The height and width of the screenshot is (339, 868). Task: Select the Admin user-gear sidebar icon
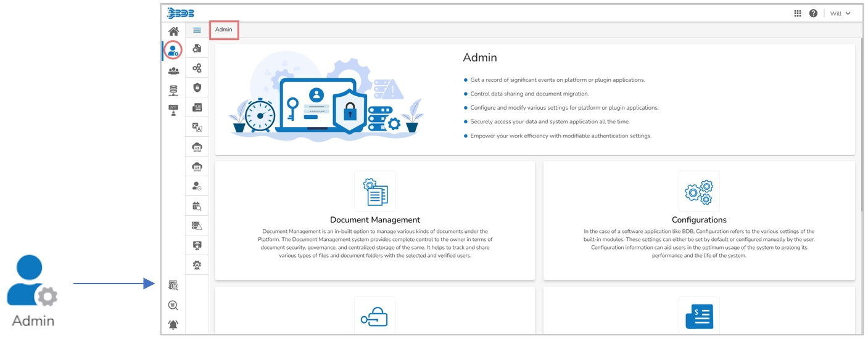click(x=173, y=51)
